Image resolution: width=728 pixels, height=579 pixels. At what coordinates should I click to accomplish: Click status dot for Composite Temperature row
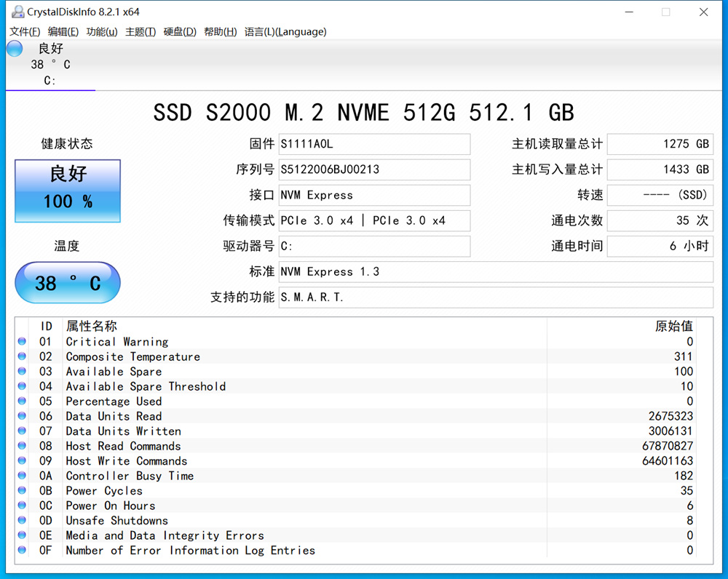(x=22, y=356)
